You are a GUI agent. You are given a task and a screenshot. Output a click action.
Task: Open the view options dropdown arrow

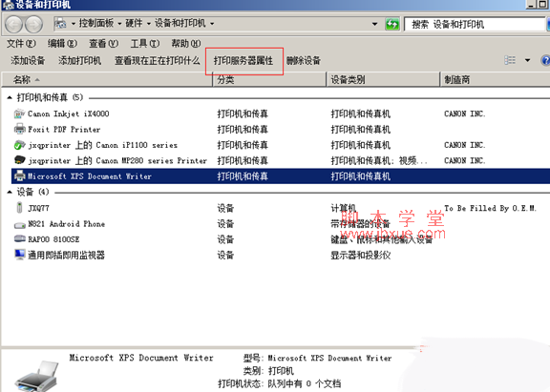[527, 60]
